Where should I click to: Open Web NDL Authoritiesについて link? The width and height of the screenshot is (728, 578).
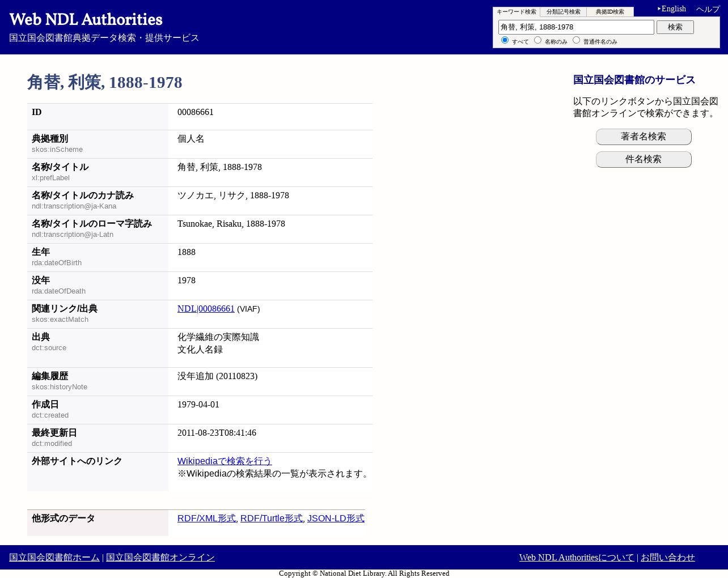coord(577,558)
